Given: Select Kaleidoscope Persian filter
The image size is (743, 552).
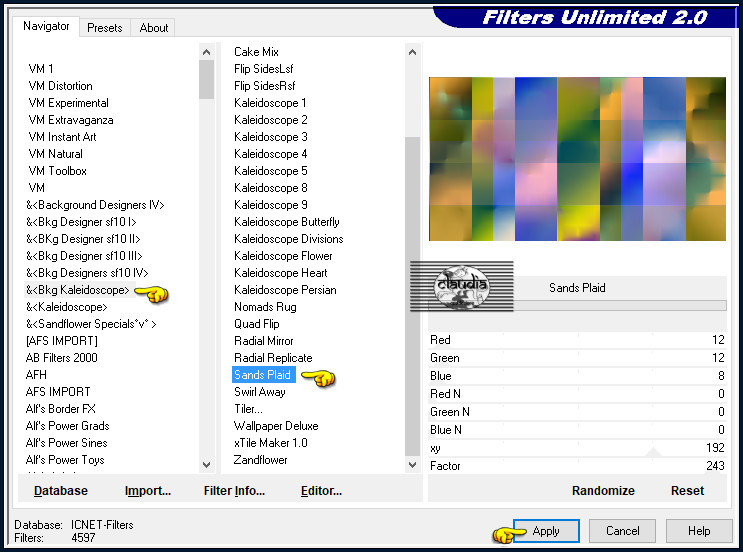Looking at the screenshot, I should pos(285,290).
